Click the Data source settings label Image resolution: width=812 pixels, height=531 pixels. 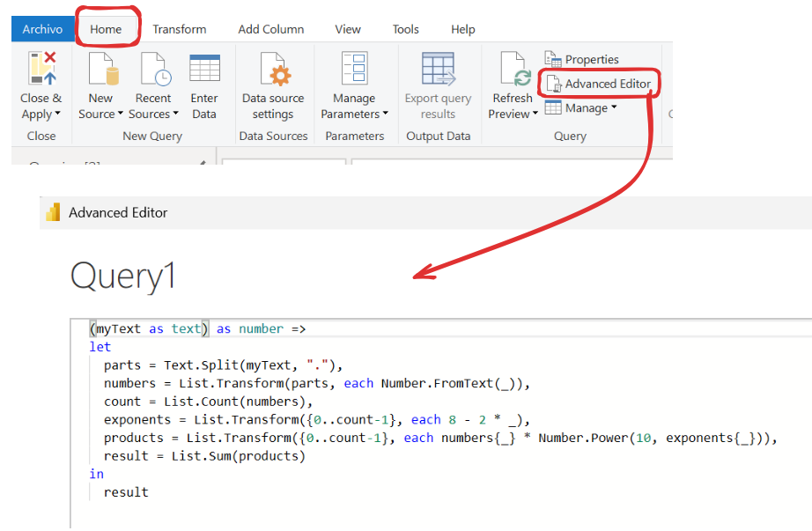pos(273,106)
